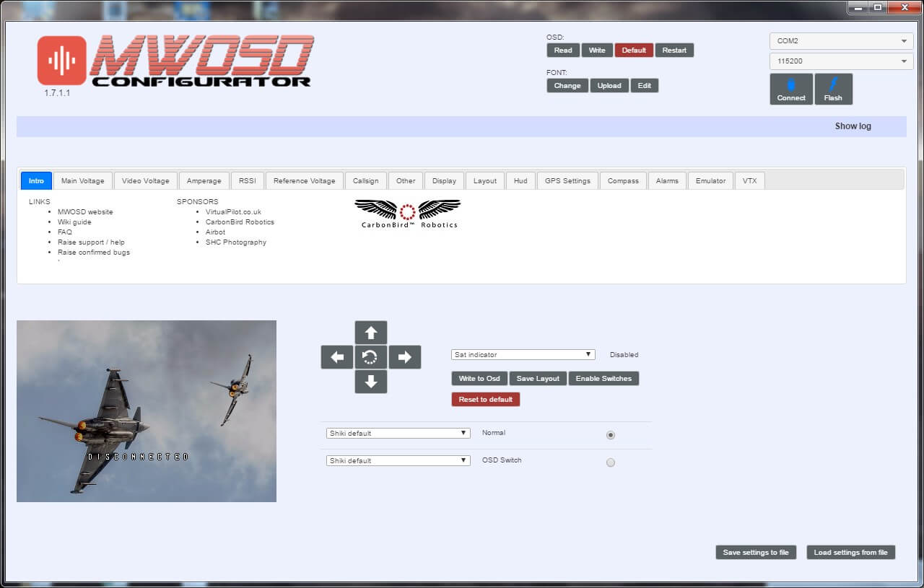Image resolution: width=924 pixels, height=588 pixels.
Task: Click the CarbonBird Robotics sponsor logo
Action: coord(408,214)
